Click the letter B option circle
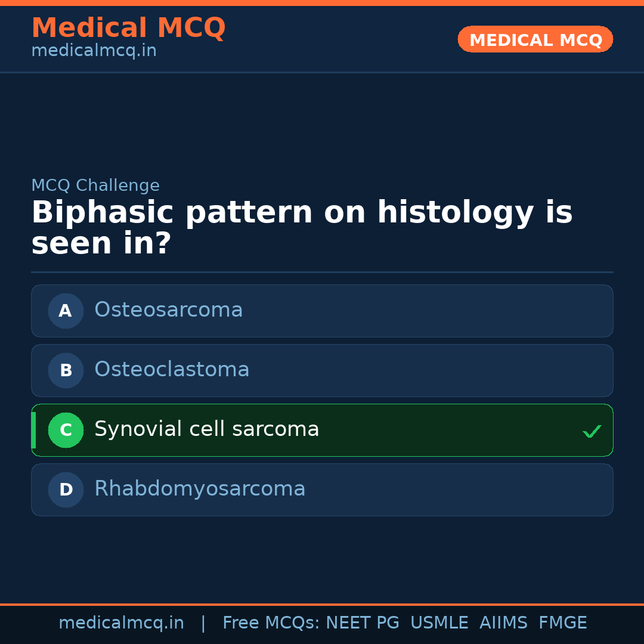Image resolution: width=644 pixels, height=644 pixels. point(66,370)
